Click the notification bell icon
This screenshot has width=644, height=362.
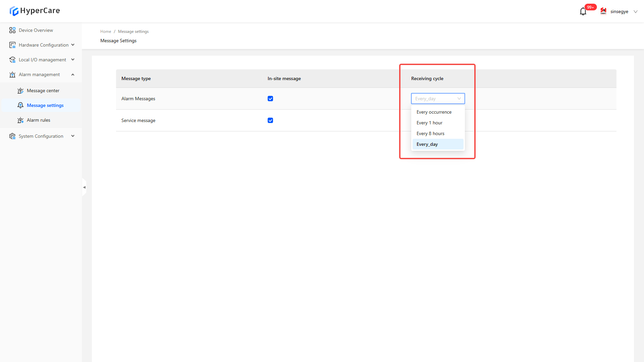[583, 12]
